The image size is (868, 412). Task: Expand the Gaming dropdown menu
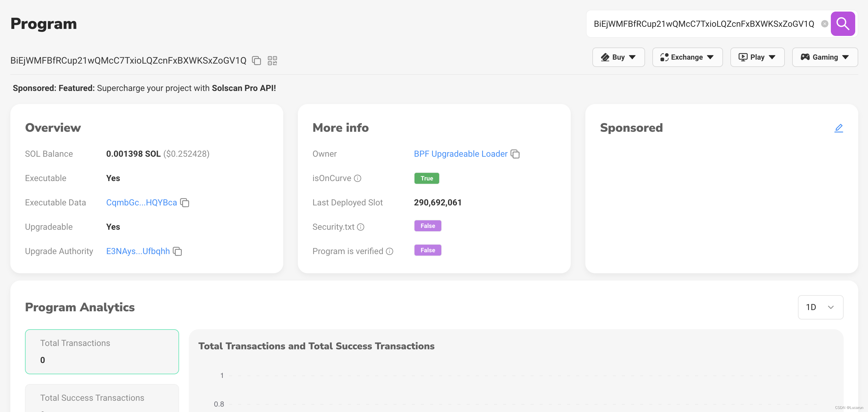tap(824, 57)
